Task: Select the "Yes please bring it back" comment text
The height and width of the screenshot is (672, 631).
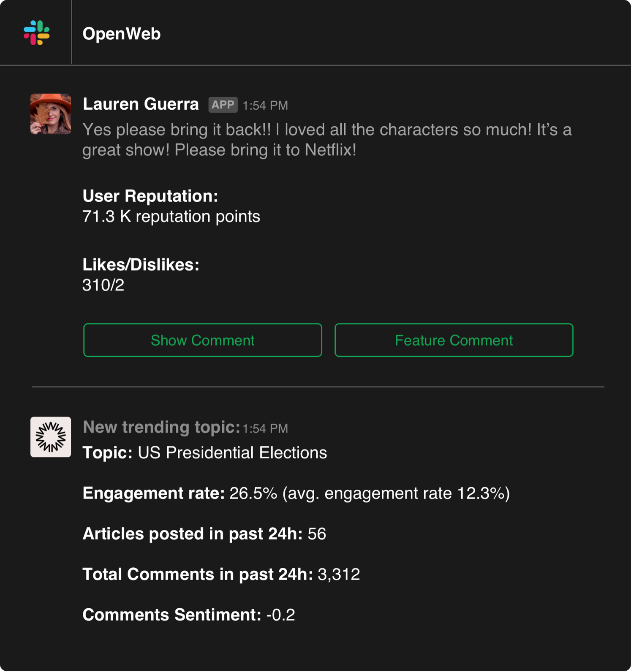Action: coord(327,140)
